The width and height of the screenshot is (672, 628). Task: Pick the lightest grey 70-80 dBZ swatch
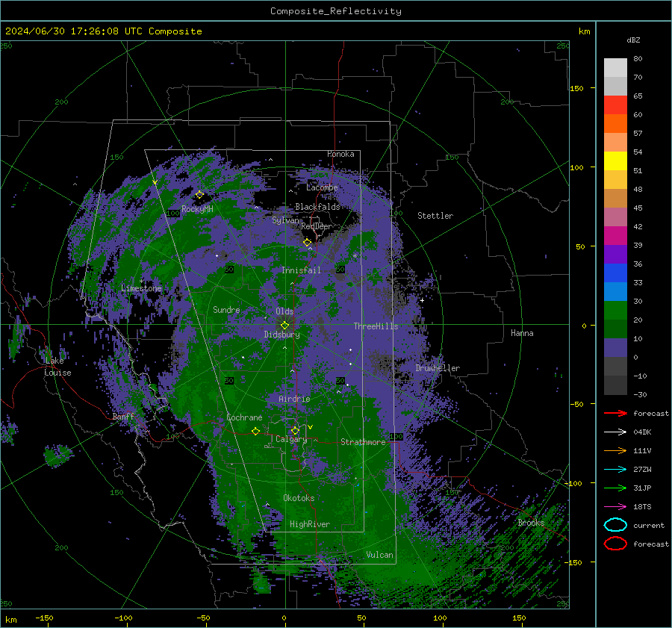click(615, 68)
